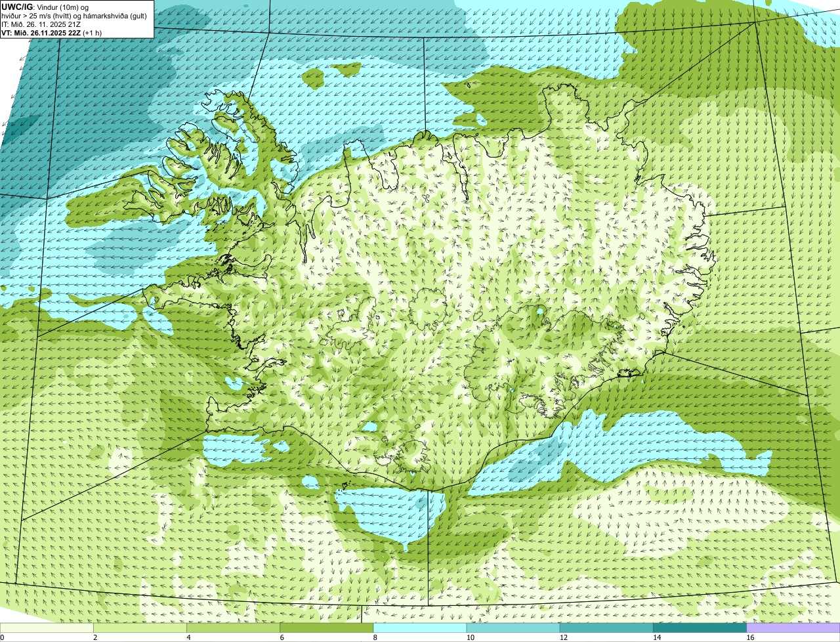Click the 14–16 m/s dark teal legend band
Image resolution: width=840 pixels, height=642 pixels.
click(700, 628)
